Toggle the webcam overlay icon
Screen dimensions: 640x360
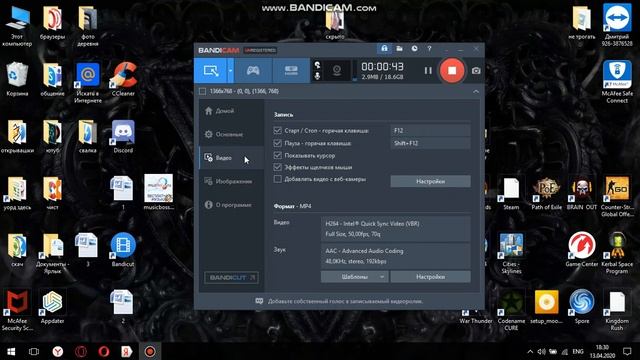tap(317, 65)
